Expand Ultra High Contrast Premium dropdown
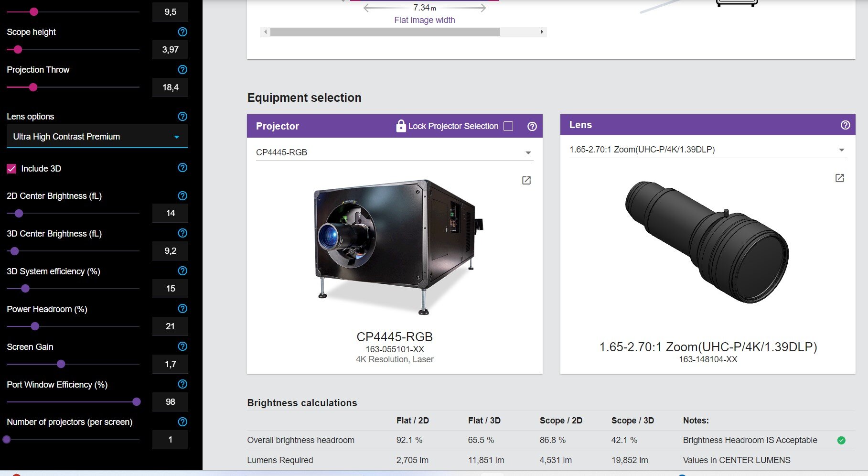The image size is (868, 476). coord(97,137)
